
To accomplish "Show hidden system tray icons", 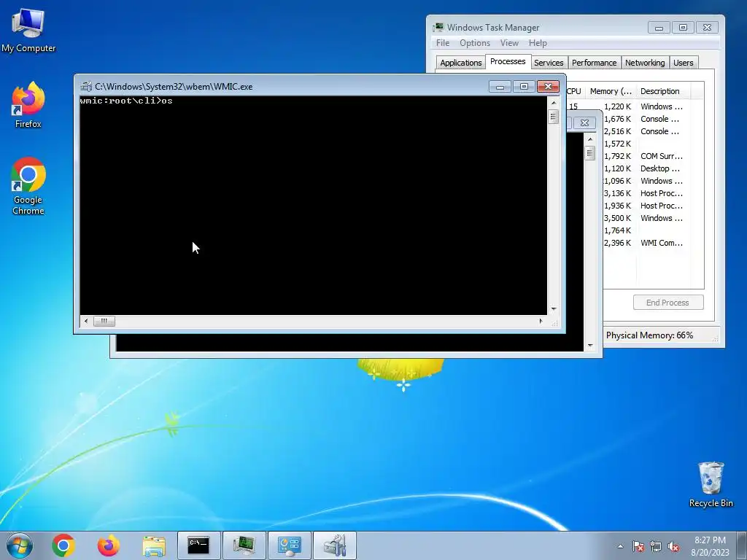I will click(x=620, y=546).
